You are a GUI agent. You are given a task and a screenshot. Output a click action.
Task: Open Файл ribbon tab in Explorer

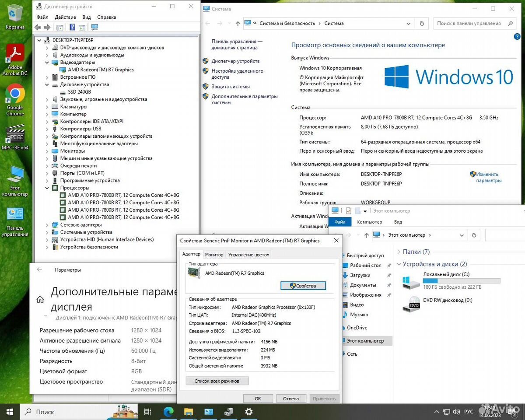pos(340,222)
